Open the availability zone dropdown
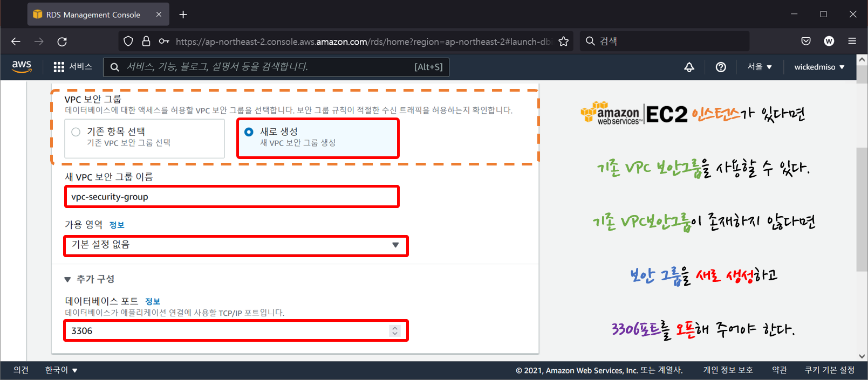 click(236, 245)
